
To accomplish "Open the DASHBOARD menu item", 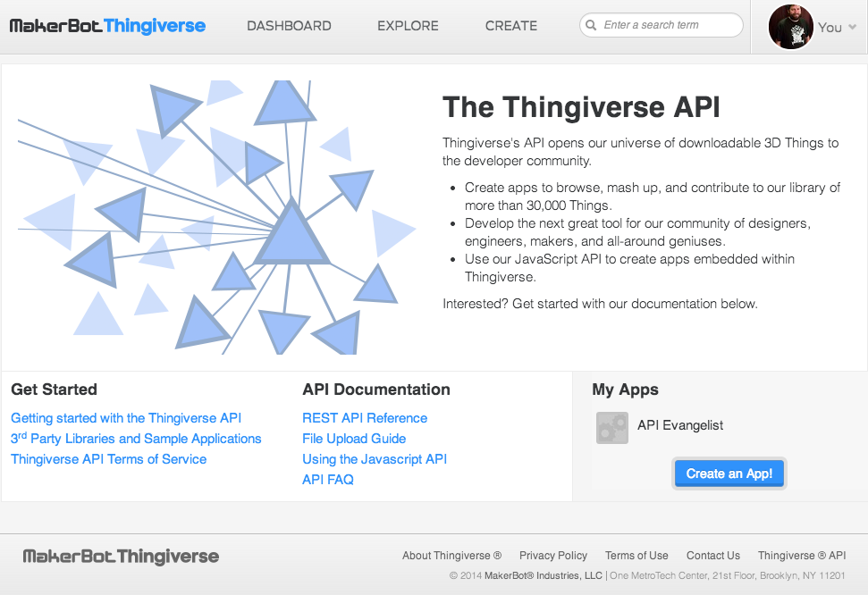I will click(x=289, y=26).
